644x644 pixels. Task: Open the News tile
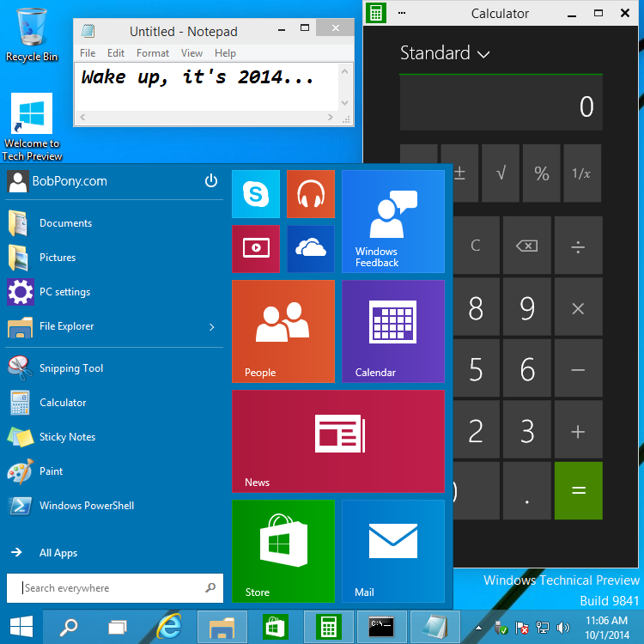(x=338, y=441)
